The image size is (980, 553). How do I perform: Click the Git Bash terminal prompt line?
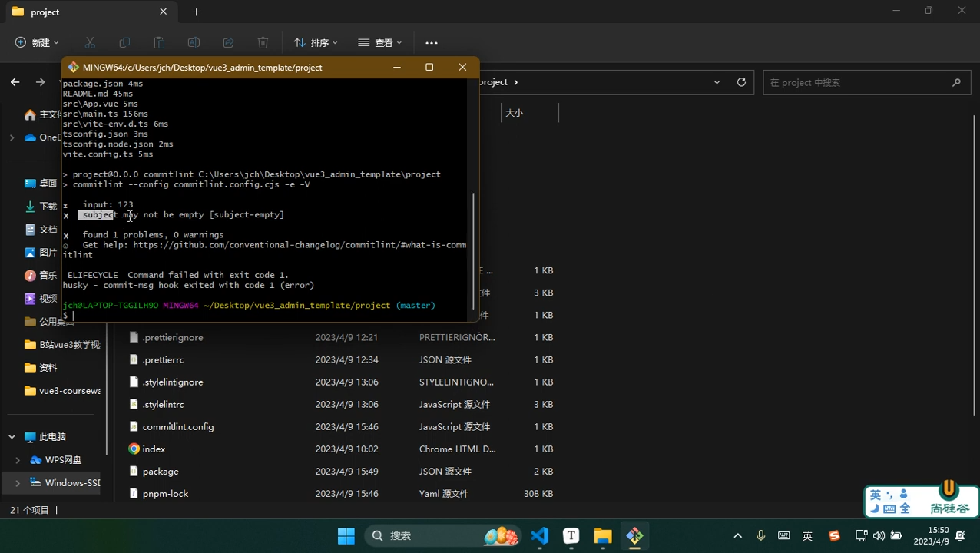pos(266,316)
